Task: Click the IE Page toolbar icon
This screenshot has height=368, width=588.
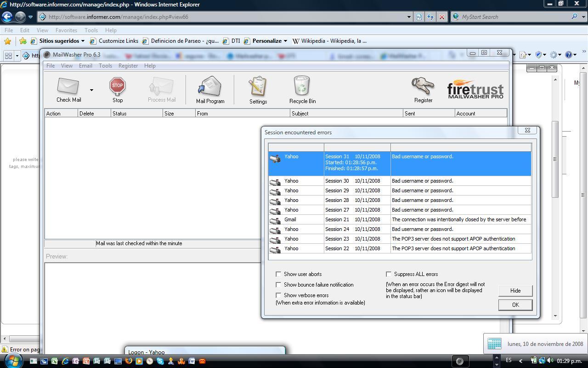Action: 523,55
